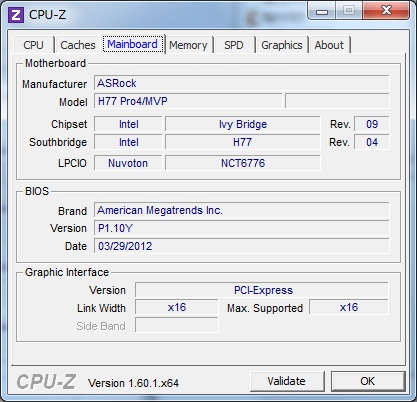The width and height of the screenshot is (417, 402).
Task: Click the Intel value in Southbridge row
Action: 128,142
